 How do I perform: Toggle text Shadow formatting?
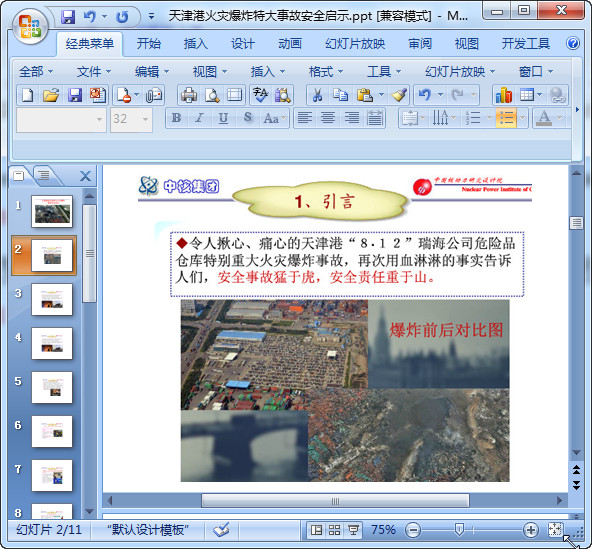247,118
